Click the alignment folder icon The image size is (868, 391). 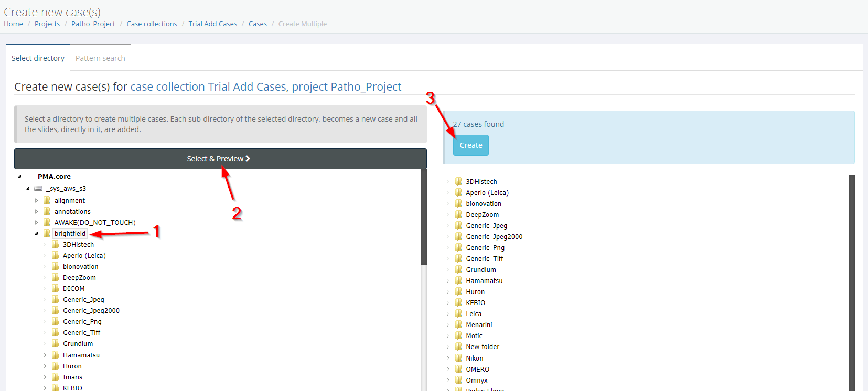tap(47, 201)
